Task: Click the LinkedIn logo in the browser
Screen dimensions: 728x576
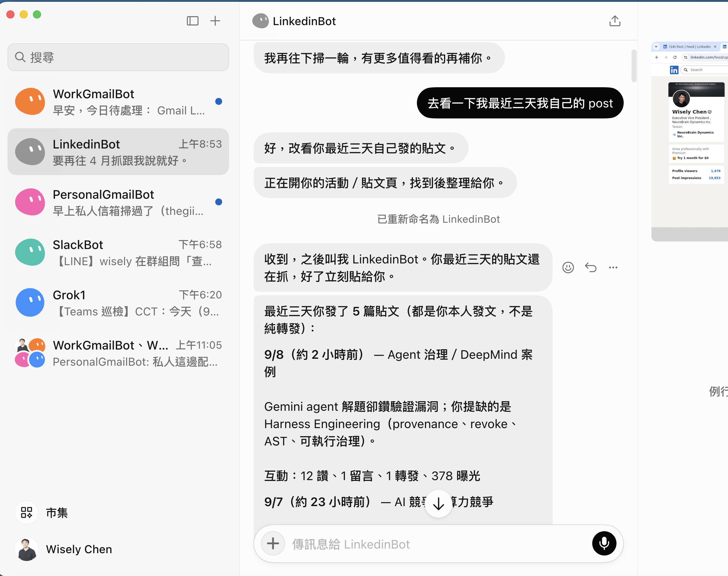Action: [x=674, y=70]
